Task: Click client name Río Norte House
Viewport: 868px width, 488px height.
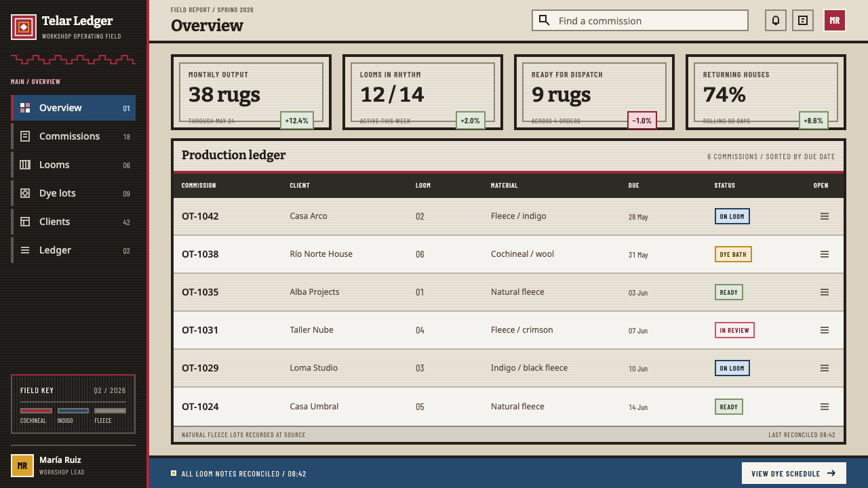Action: click(321, 254)
